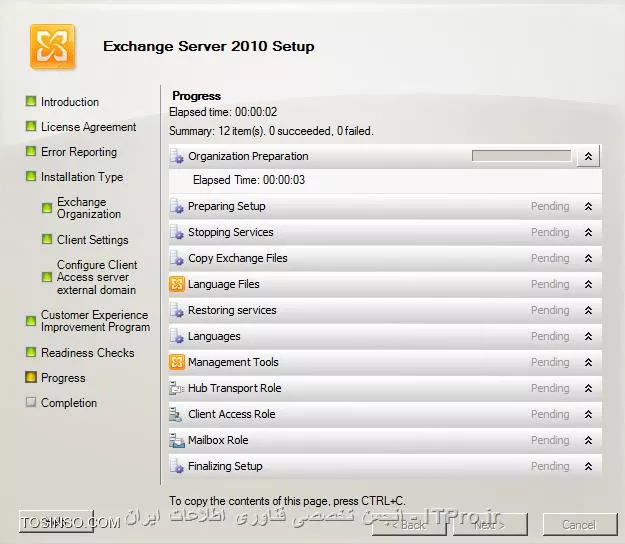Expand the Hub Transport Role chevron
This screenshot has height=544, width=625.
[588, 388]
